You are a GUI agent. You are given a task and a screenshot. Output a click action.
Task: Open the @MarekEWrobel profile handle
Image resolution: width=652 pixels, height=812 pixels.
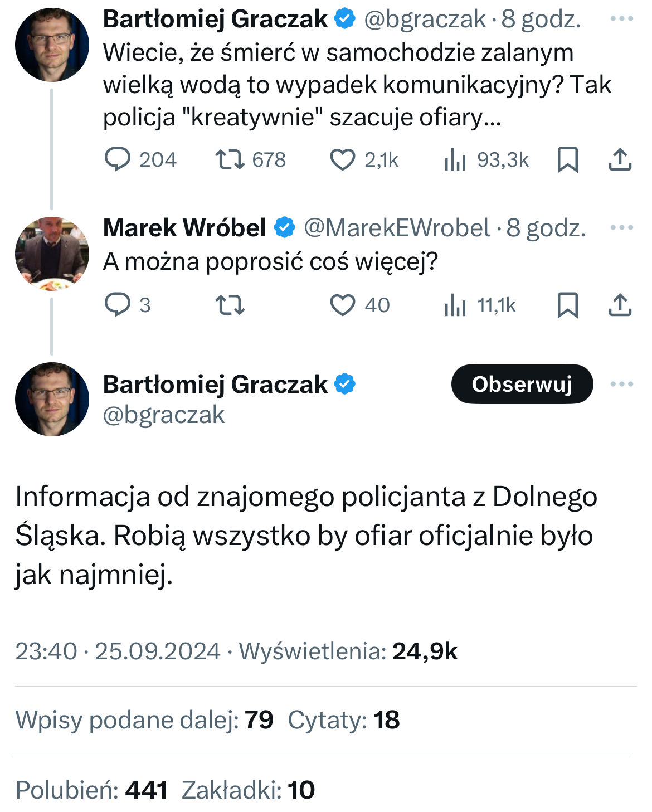pos(397,227)
